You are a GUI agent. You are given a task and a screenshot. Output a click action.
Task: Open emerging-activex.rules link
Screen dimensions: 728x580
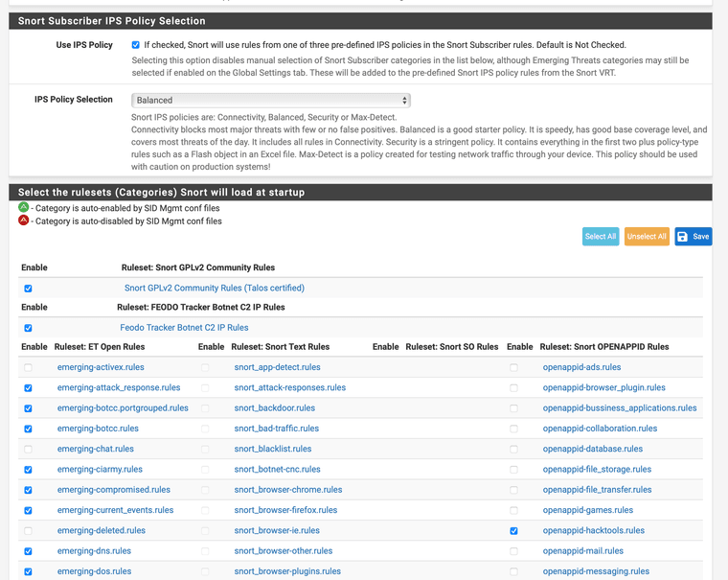101,367
